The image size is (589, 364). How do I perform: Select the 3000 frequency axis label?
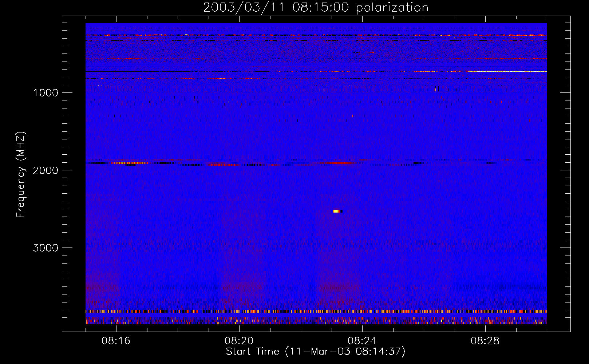(x=46, y=248)
